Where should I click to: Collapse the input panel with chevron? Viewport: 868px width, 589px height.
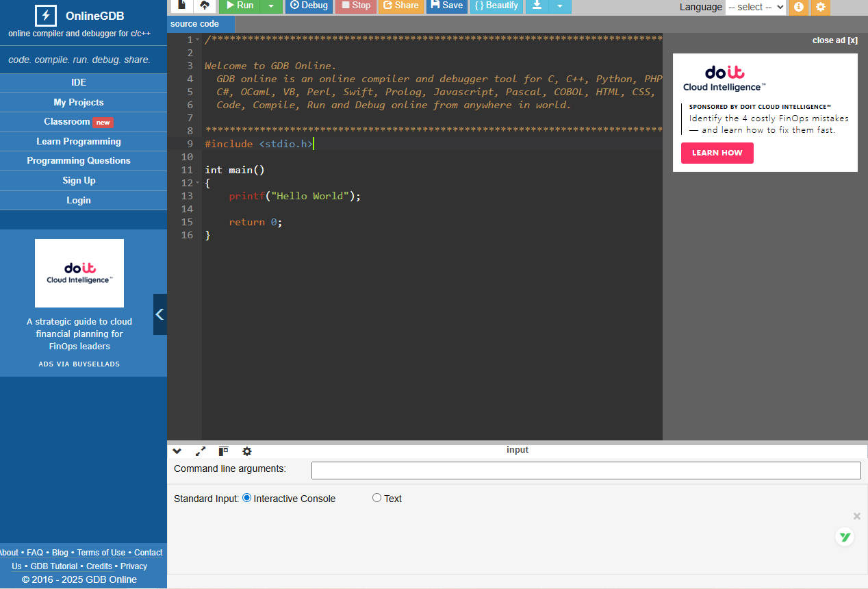177,451
